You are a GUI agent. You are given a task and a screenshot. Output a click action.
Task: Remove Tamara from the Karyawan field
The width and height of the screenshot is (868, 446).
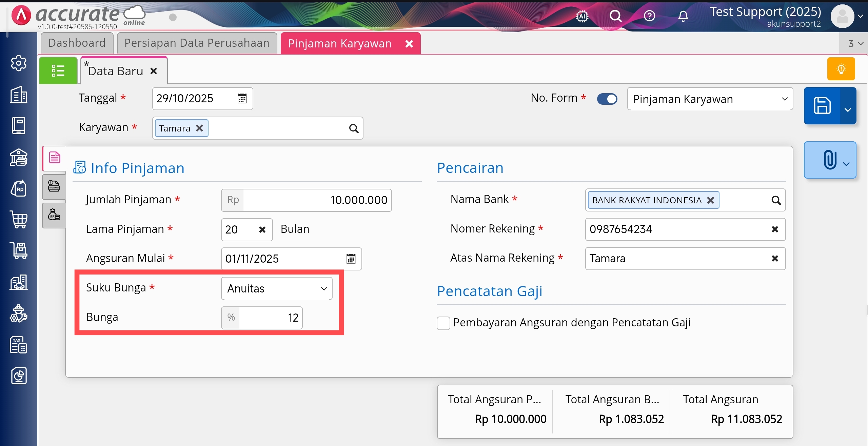pyautogui.click(x=200, y=128)
